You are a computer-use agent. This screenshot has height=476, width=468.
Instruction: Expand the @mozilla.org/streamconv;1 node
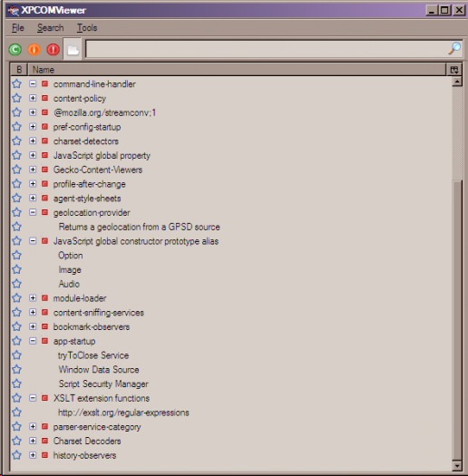33,112
